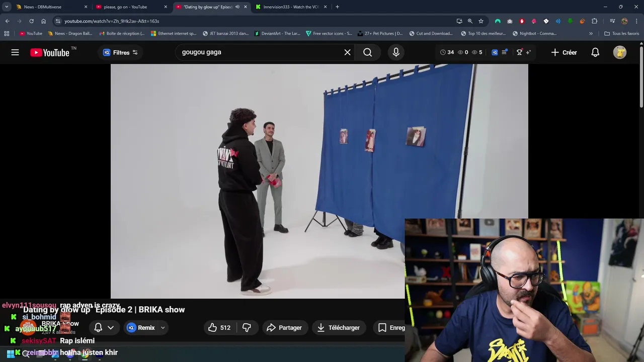Mute the audio icon on Dating tab
The width and height of the screenshot is (644, 362).
(x=237, y=7)
